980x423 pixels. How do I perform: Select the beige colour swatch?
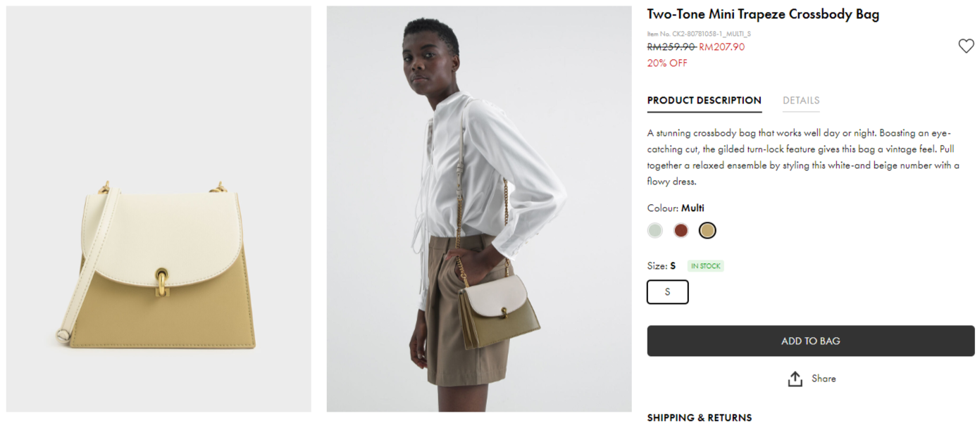point(707,230)
